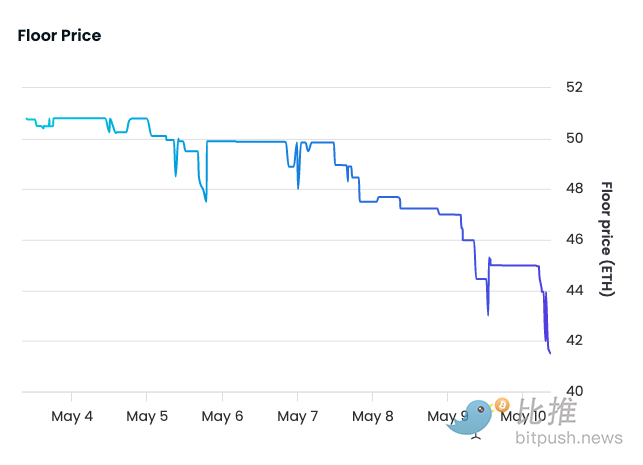This screenshot has height=465, width=643.
Task: Open the bitpush.news watermark link
Action: (x=569, y=439)
